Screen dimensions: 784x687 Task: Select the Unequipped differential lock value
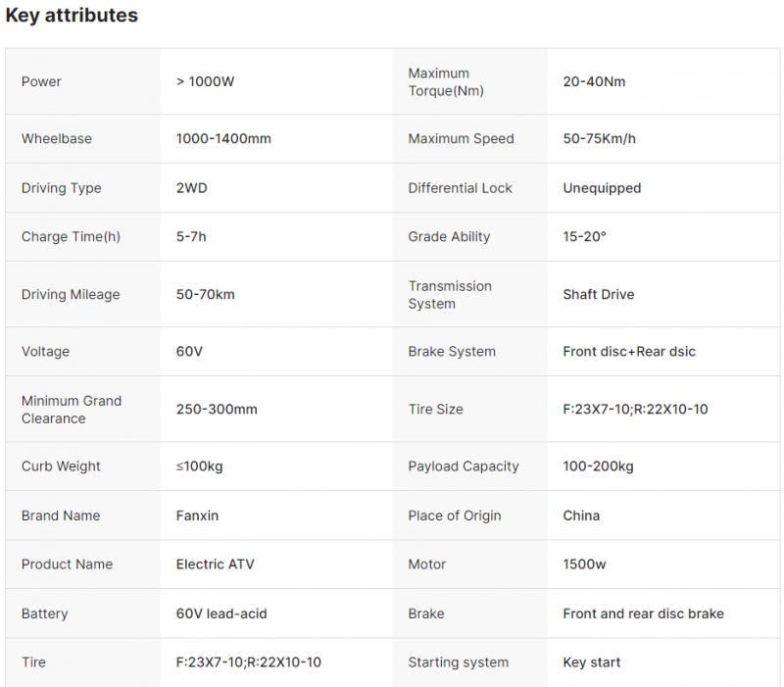click(x=602, y=188)
